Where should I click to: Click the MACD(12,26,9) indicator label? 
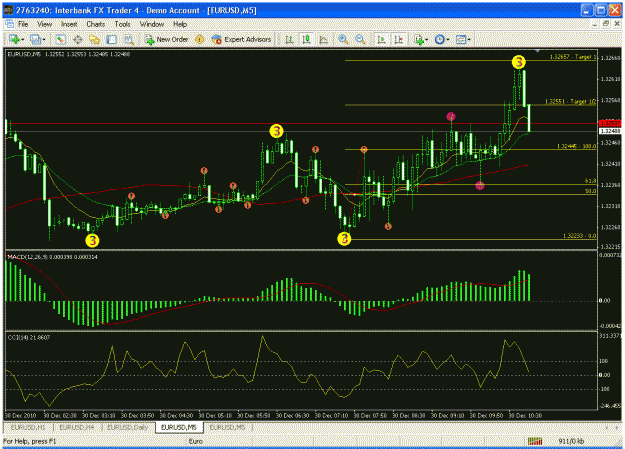pos(52,257)
